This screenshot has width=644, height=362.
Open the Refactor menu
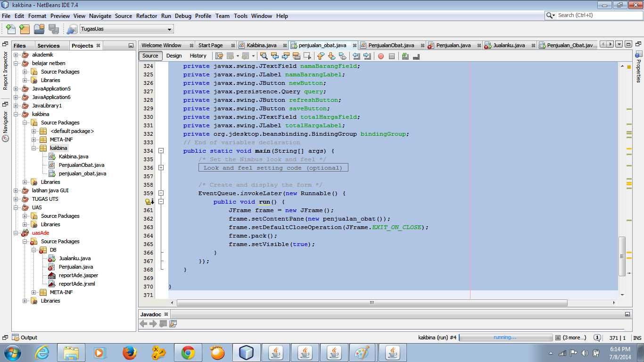point(147,16)
